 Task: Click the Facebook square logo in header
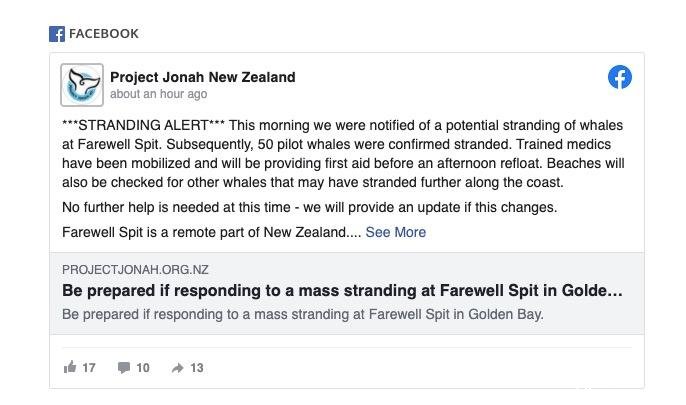point(57,34)
